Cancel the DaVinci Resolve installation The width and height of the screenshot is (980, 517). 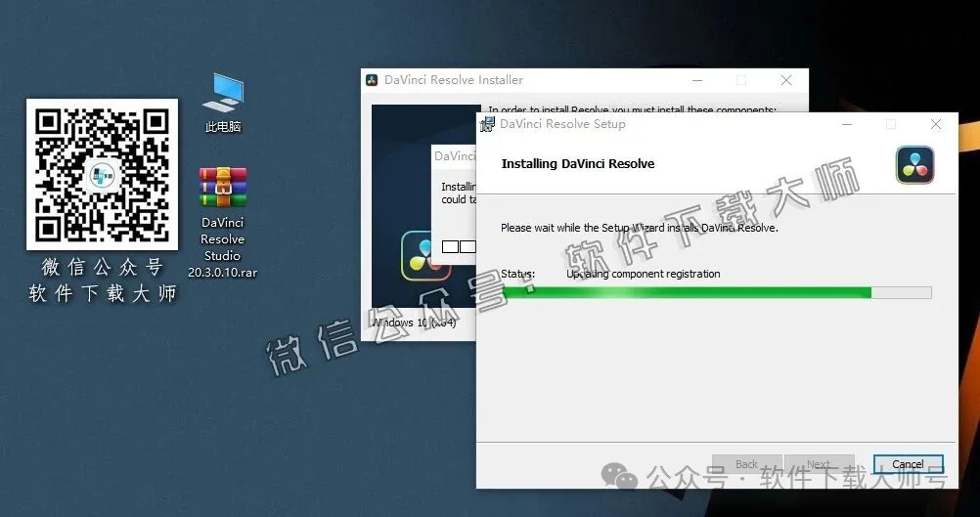click(909, 464)
